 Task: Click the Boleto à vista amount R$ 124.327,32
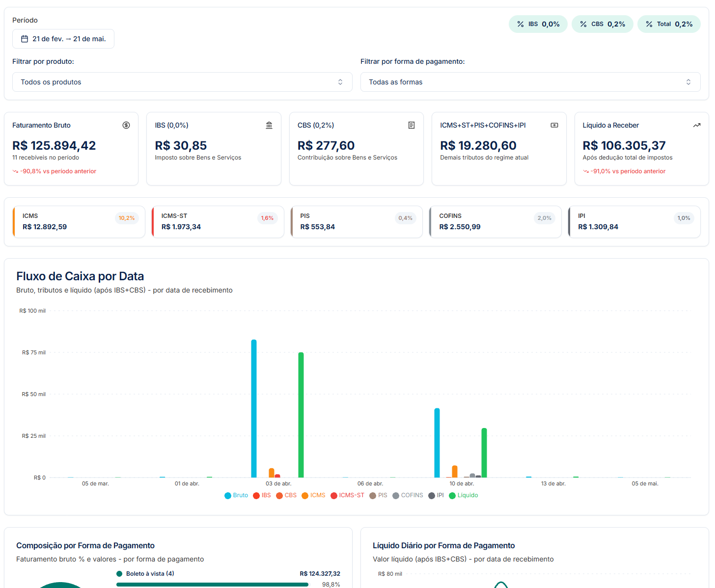320,574
